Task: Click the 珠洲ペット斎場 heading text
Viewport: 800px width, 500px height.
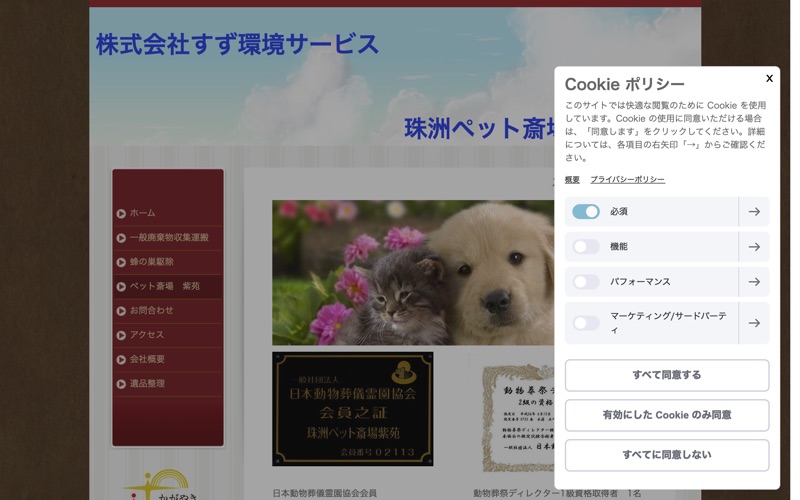Action: coord(479,128)
